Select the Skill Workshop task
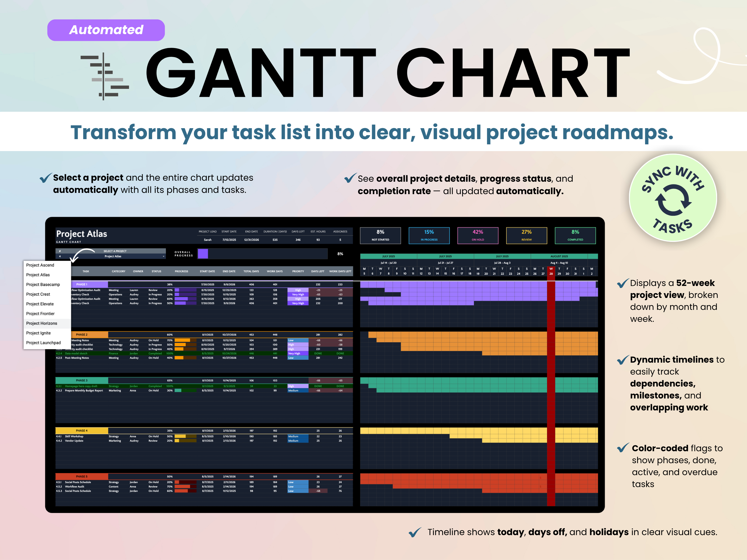This screenshot has height=560, width=747. pyautogui.click(x=204, y=437)
